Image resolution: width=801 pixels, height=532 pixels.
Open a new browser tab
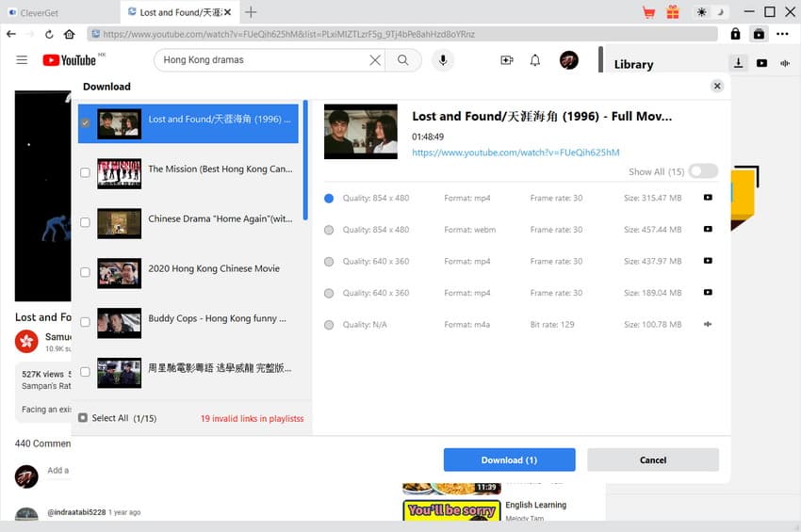(x=251, y=12)
